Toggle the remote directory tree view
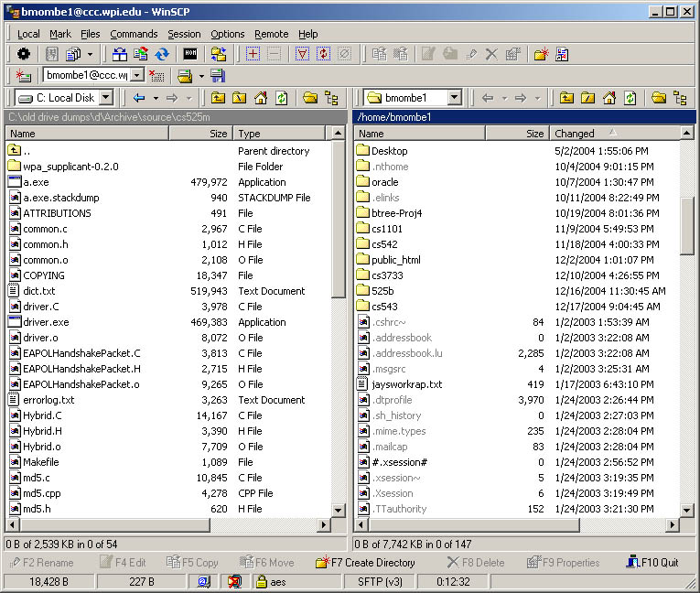The height and width of the screenshot is (593, 700). click(x=681, y=98)
